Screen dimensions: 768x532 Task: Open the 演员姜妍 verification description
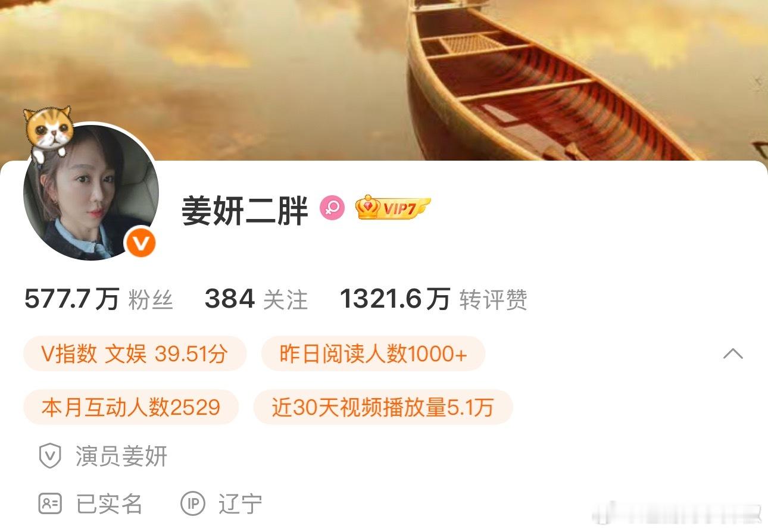click(121, 456)
